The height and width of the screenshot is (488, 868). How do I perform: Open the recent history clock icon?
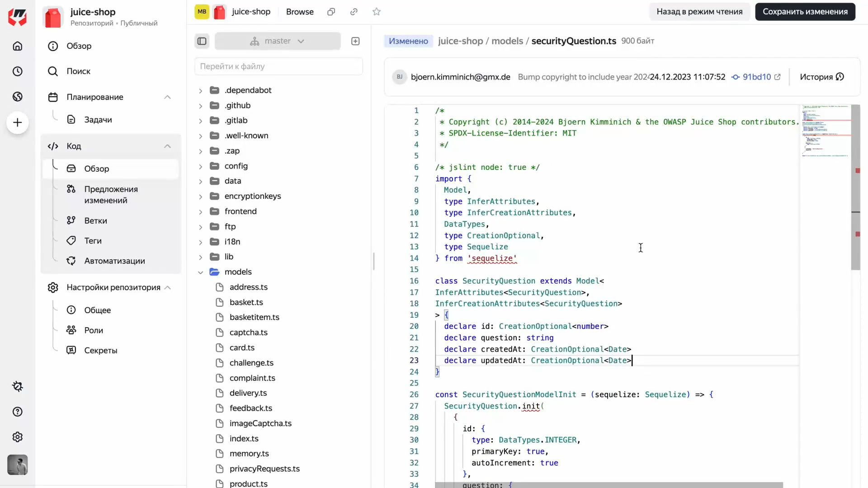(x=17, y=71)
